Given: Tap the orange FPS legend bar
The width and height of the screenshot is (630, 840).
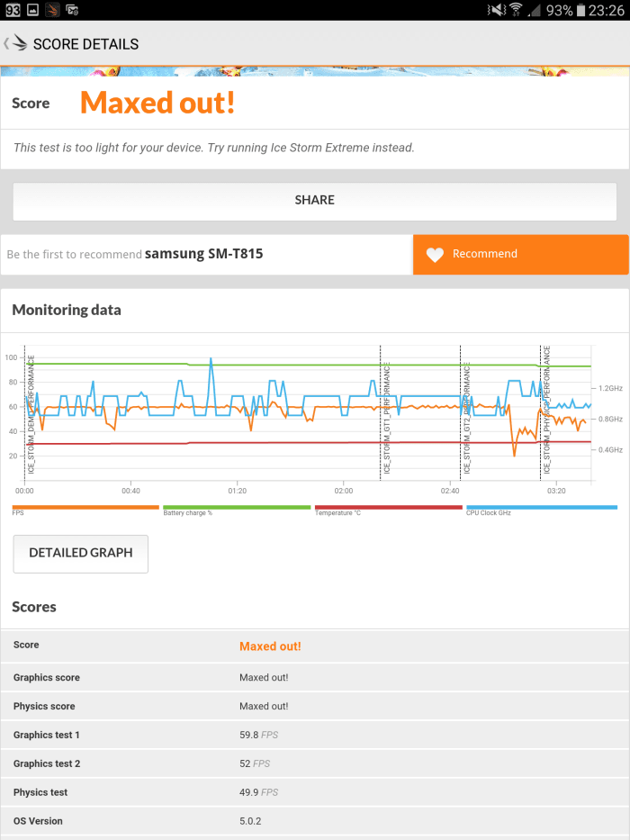Looking at the screenshot, I should pos(85,507).
